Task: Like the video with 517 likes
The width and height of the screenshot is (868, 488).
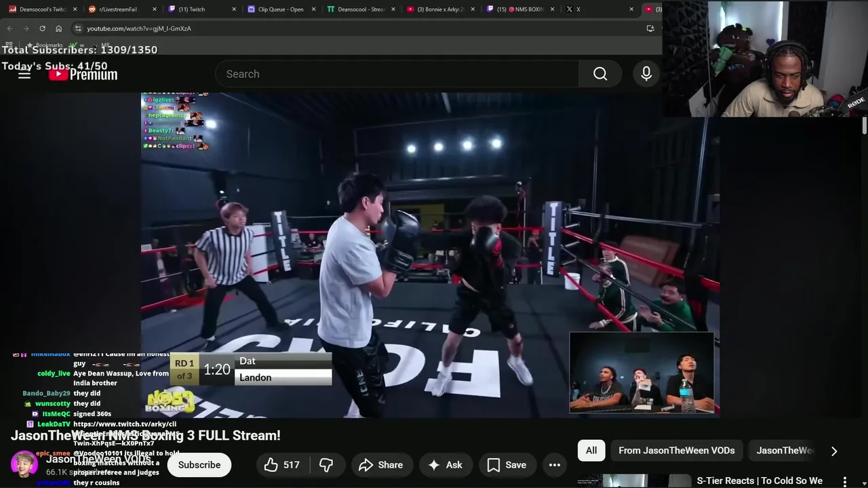Action: pos(281,465)
